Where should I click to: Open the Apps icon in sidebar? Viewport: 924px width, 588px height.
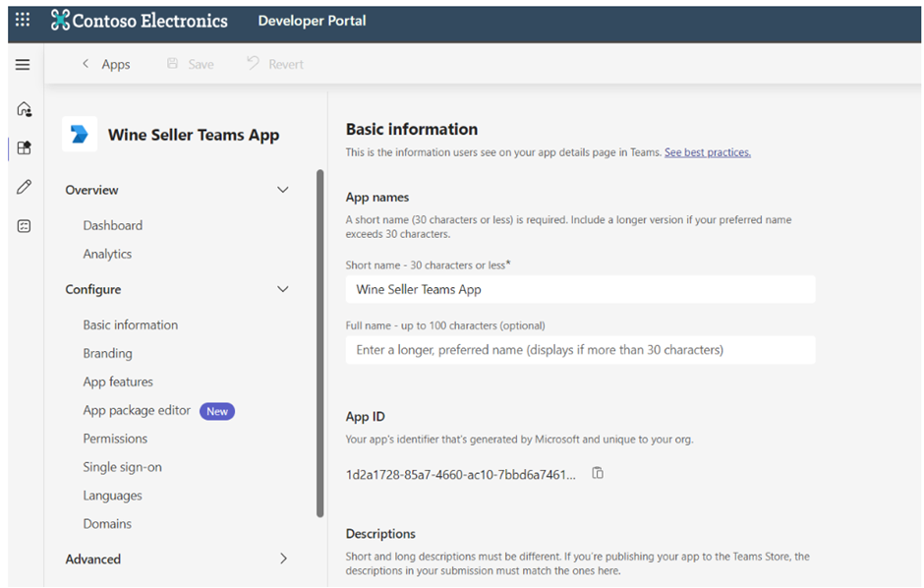25,147
